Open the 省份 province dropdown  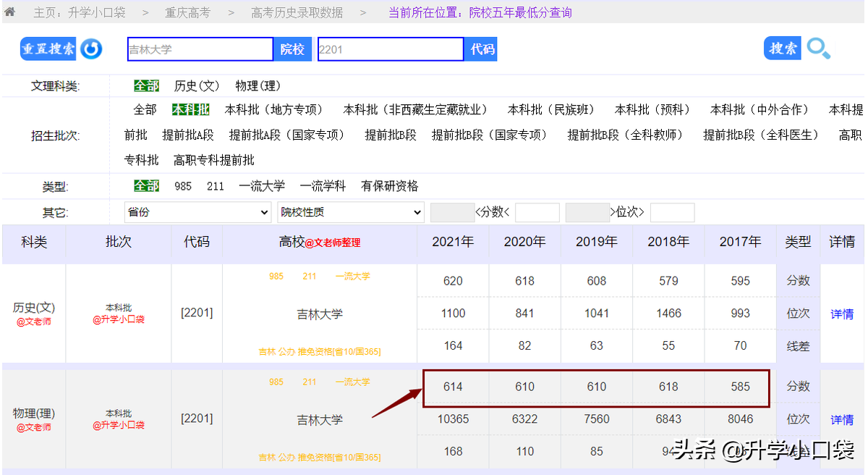pyautogui.click(x=197, y=211)
